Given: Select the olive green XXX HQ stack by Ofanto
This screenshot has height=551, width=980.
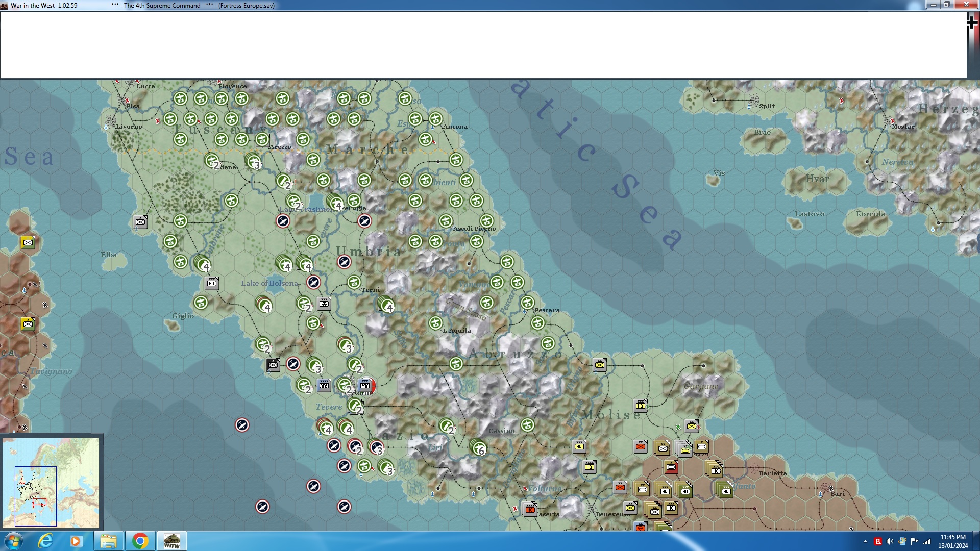Looking at the screenshot, I should [725, 490].
